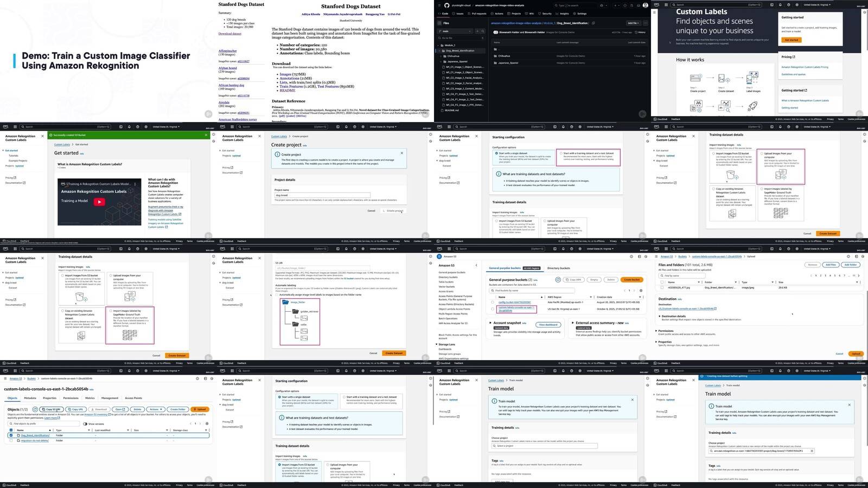Open the GitHub Issues tab

point(458,14)
